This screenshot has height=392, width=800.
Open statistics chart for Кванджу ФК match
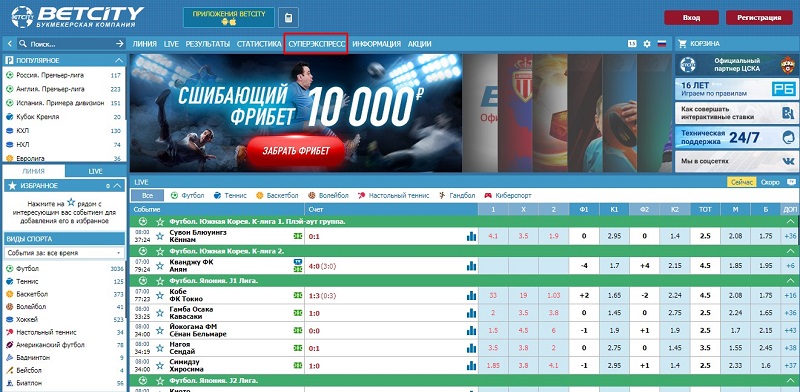pos(471,266)
